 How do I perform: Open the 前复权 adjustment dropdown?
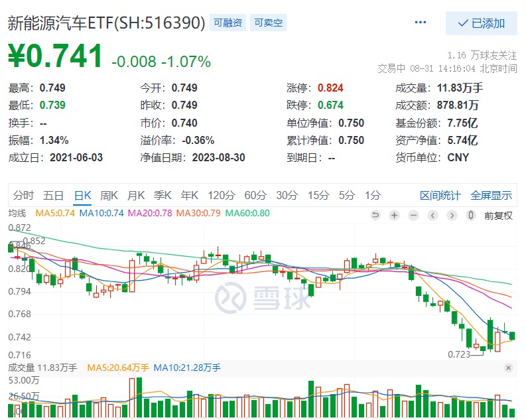pyautogui.click(x=498, y=216)
